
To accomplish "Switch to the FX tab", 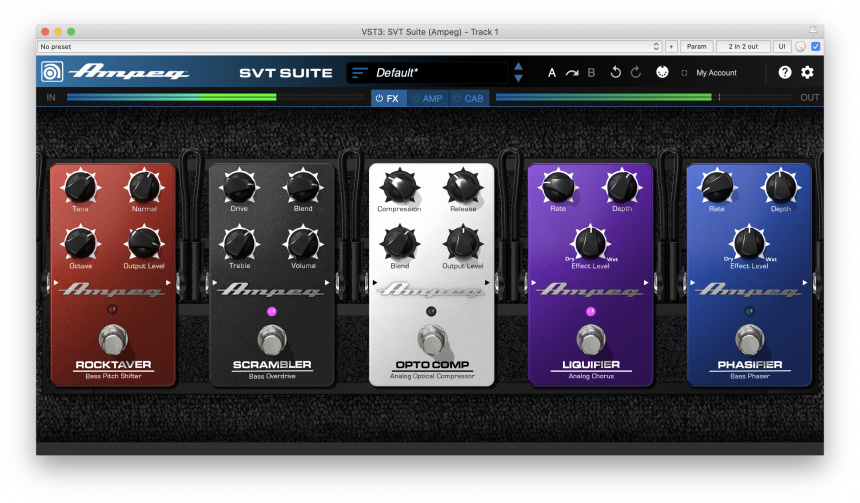I will 388,98.
